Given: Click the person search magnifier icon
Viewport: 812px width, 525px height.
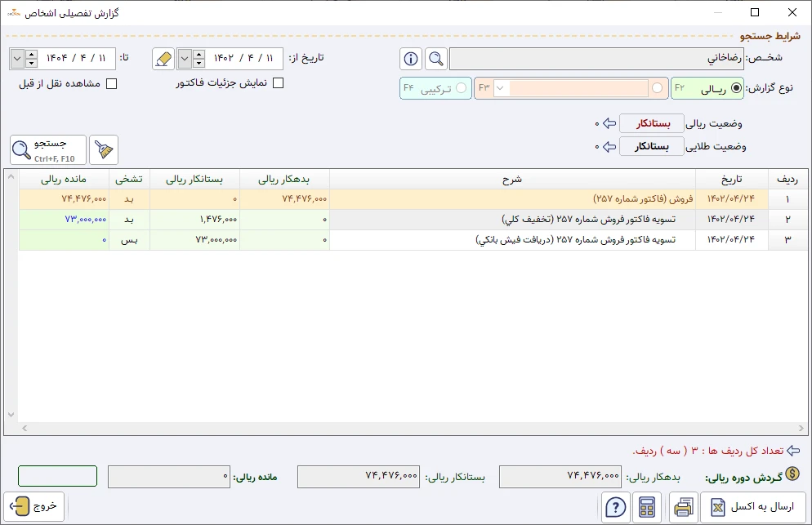Looking at the screenshot, I should pos(436,59).
